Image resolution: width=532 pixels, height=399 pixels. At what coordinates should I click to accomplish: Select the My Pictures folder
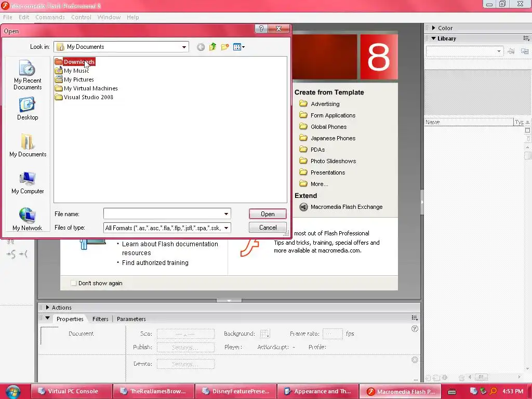click(x=74, y=79)
